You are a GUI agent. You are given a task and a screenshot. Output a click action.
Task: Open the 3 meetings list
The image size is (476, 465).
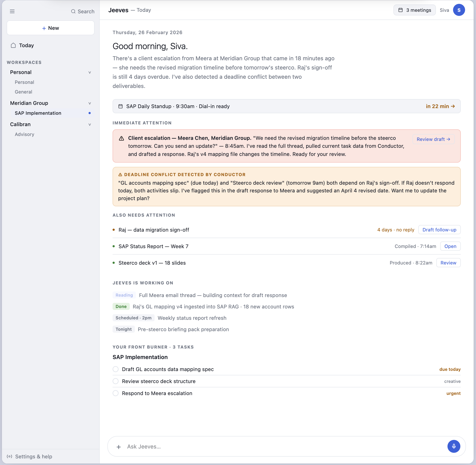click(x=414, y=10)
